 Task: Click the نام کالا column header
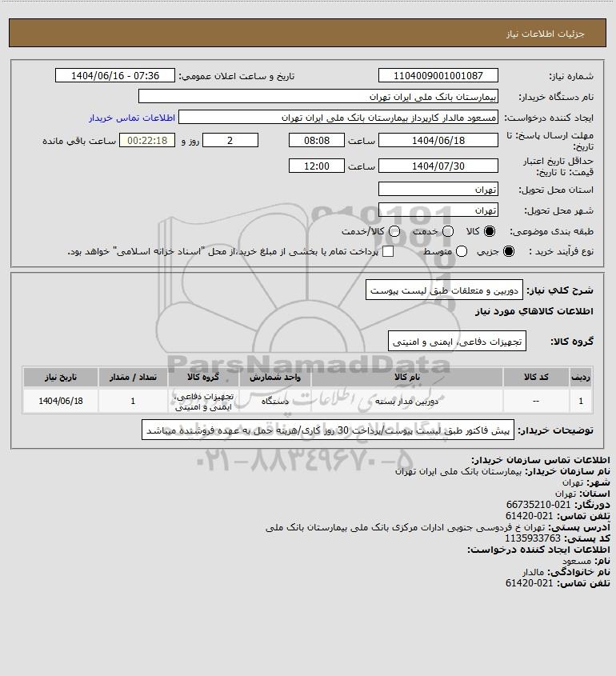[x=407, y=378]
